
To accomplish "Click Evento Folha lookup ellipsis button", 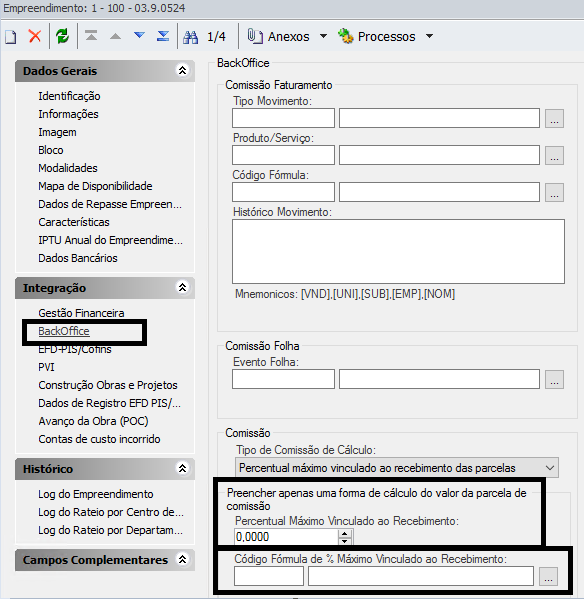I will (554, 379).
